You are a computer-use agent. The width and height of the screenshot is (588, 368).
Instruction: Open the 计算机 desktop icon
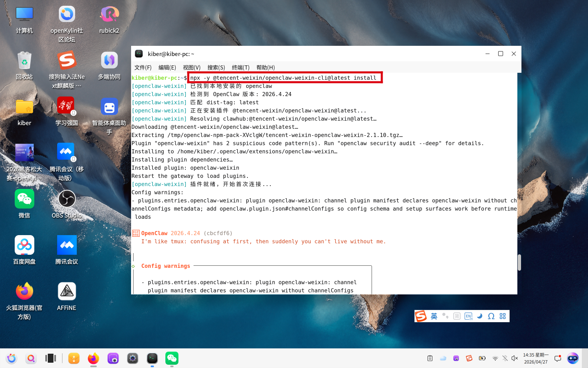[24, 14]
